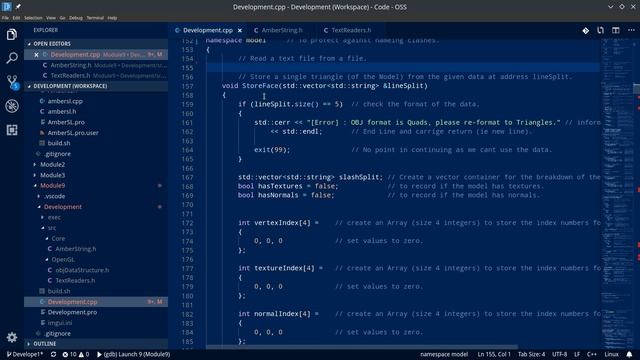Screen dimensions: 640x360
Task: Open imgui.ini in the file tree
Action: [96, 323]
